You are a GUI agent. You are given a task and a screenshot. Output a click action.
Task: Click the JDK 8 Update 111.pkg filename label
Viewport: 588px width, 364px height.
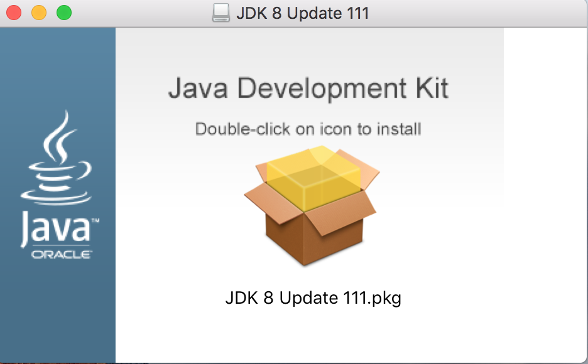pyautogui.click(x=313, y=298)
